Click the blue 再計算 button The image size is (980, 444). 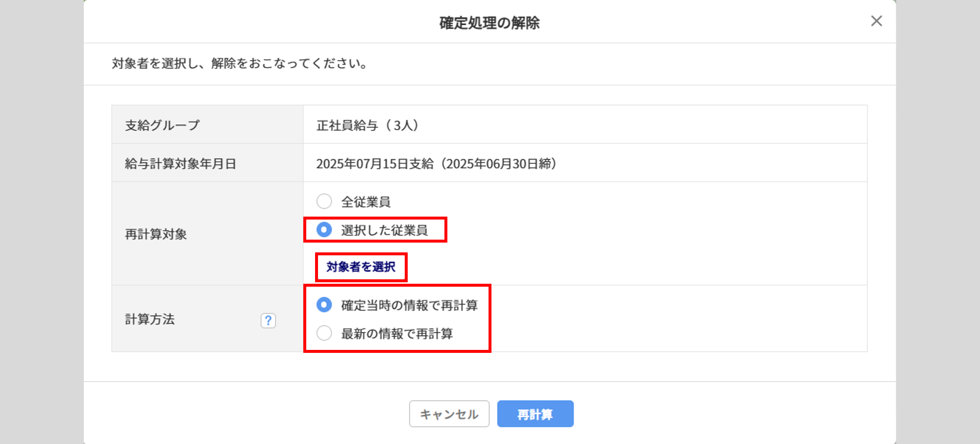[x=535, y=414]
